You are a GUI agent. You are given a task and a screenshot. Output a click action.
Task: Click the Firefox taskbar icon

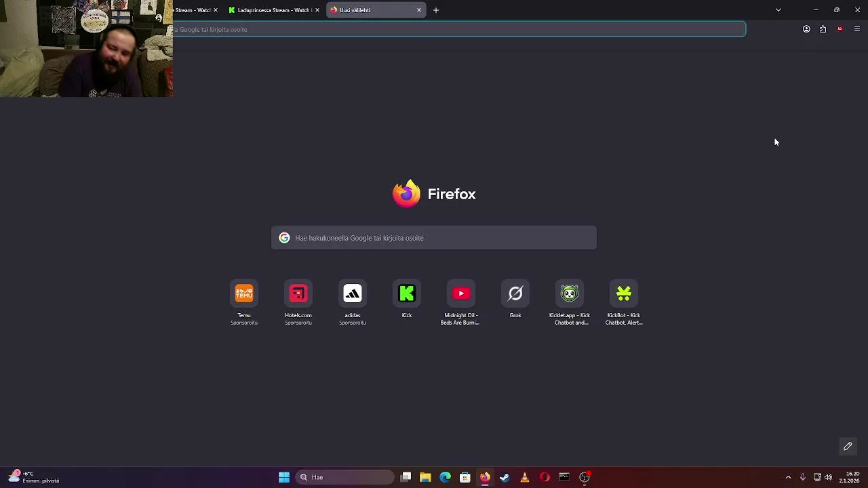(x=485, y=477)
